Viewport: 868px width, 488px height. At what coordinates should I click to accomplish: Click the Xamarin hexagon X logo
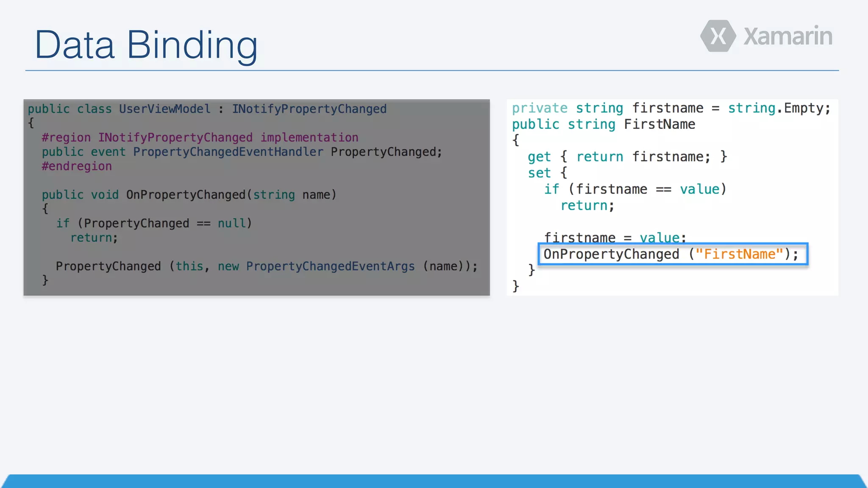pyautogui.click(x=718, y=36)
